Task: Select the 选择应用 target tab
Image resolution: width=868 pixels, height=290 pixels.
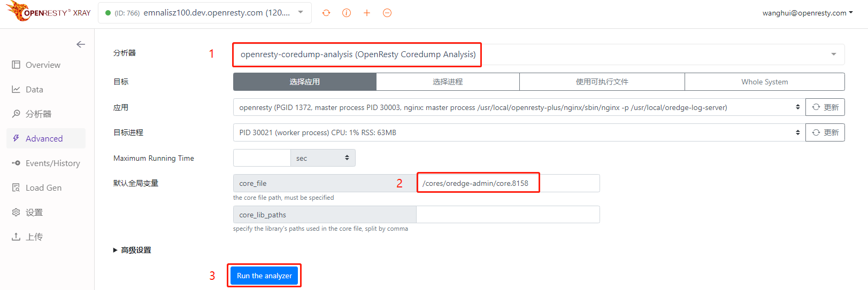Action: coord(305,82)
